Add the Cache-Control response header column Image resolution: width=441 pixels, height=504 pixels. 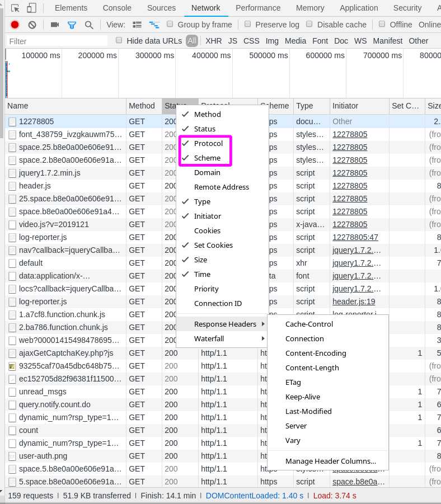[328, 324]
